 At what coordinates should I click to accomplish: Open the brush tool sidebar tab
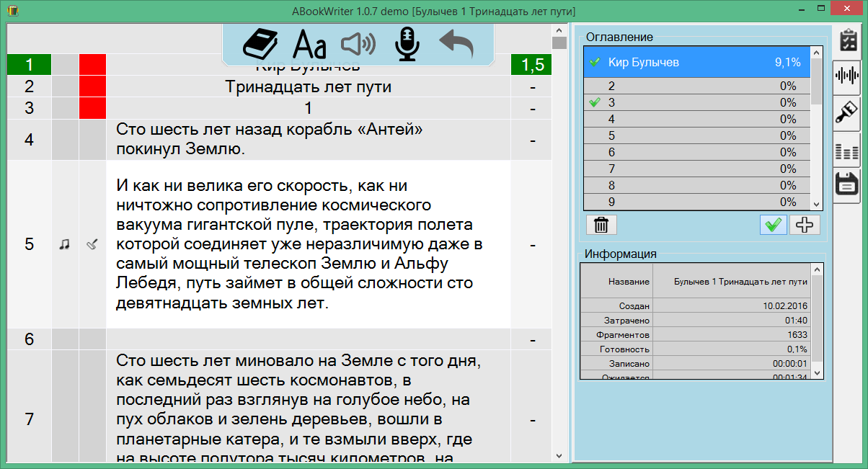pyautogui.click(x=847, y=113)
